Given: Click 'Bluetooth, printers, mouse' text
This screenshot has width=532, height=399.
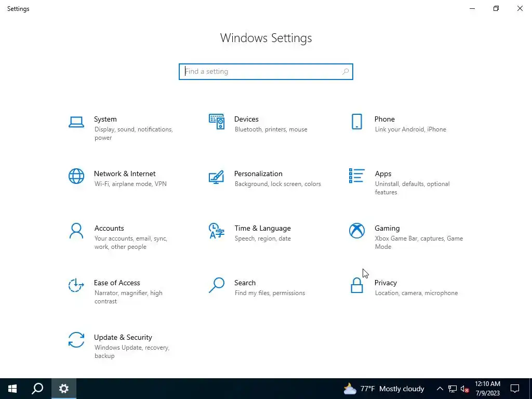Looking at the screenshot, I should pos(271,129).
